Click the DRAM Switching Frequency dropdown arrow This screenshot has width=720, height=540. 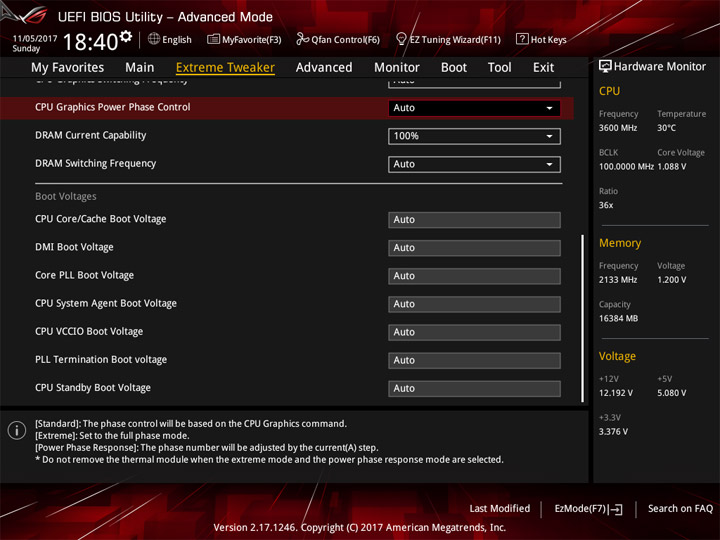click(549, 164)
